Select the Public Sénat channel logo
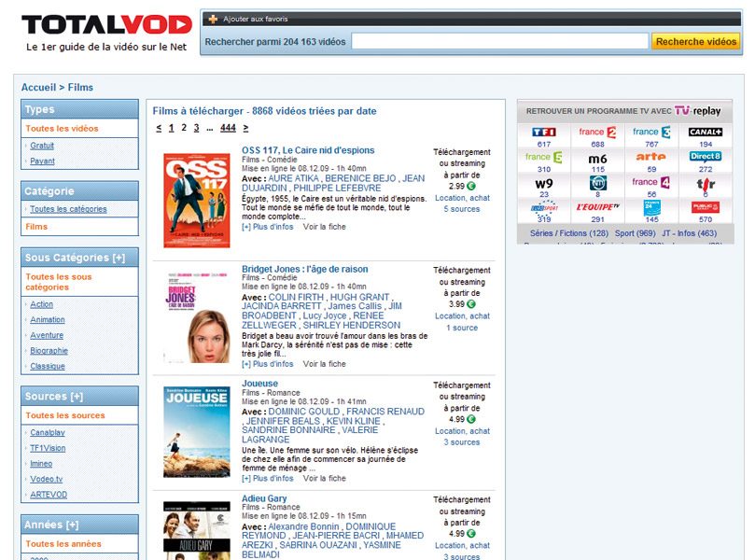This screenshot has width=755, height=560. pyautogui.click(x=706, y=207)
